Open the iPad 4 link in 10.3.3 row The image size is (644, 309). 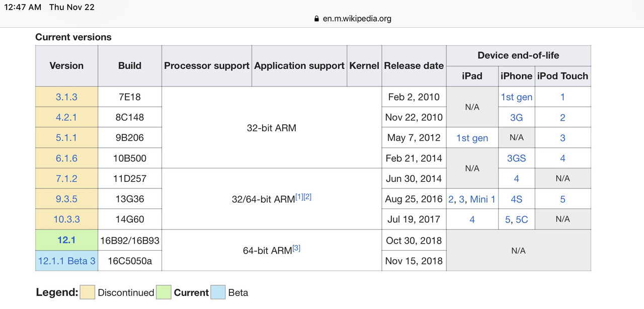click(472, 219)
